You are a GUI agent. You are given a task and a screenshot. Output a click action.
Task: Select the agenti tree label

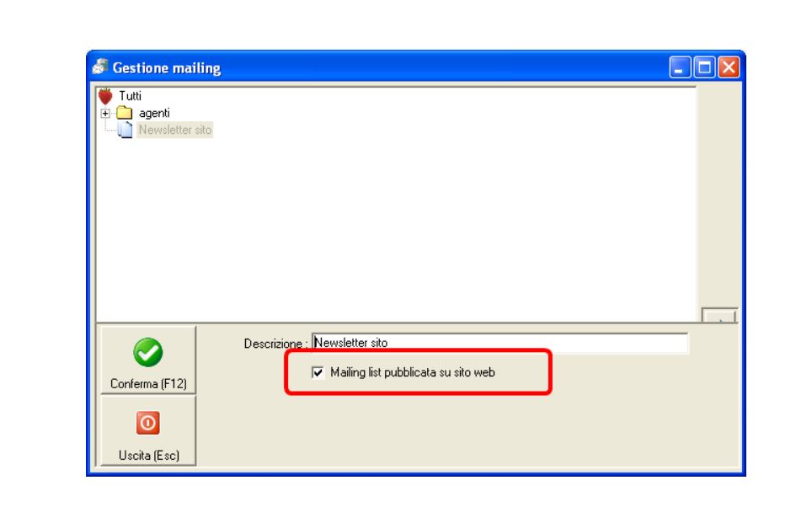pos(154,113)
